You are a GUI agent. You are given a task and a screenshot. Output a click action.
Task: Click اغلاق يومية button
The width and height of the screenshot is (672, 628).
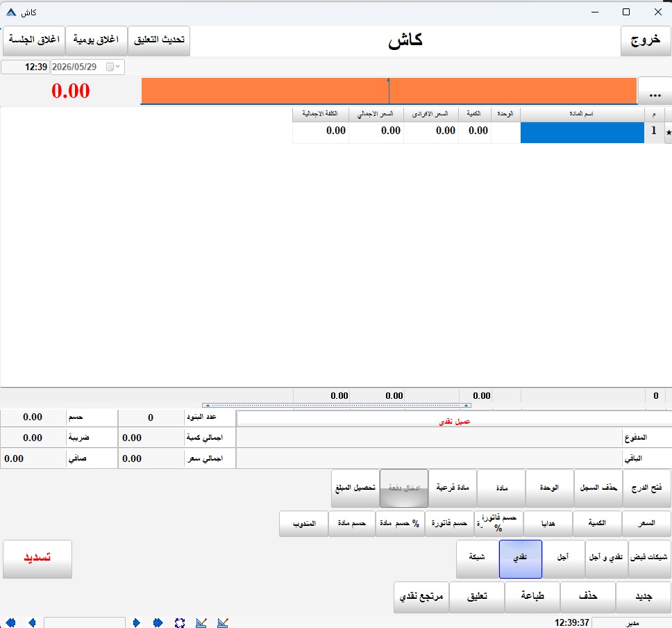click(x=96, y=41)
